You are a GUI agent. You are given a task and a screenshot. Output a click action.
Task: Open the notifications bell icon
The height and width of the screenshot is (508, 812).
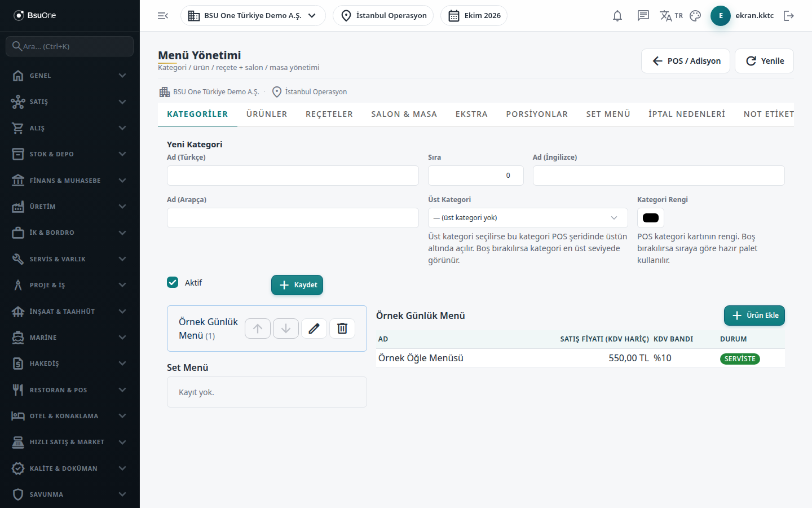tap(617, 16)
